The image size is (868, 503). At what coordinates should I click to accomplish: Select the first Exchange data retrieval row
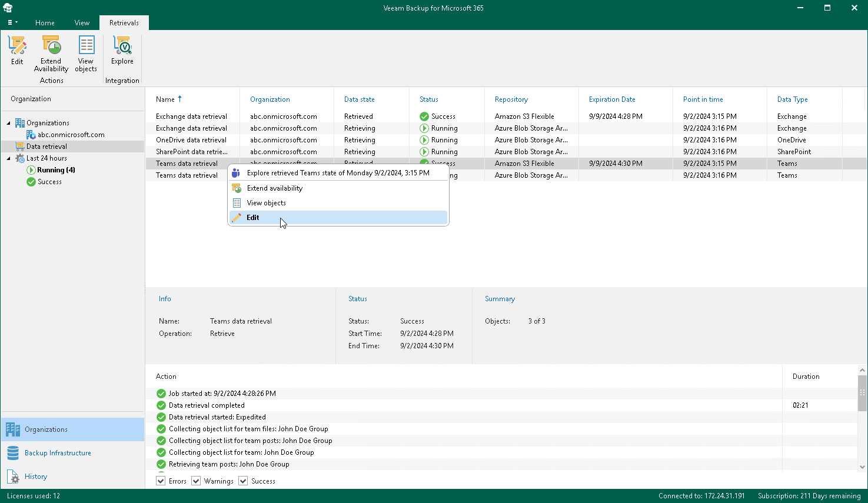pyautogui.click(x=505, y=116)
